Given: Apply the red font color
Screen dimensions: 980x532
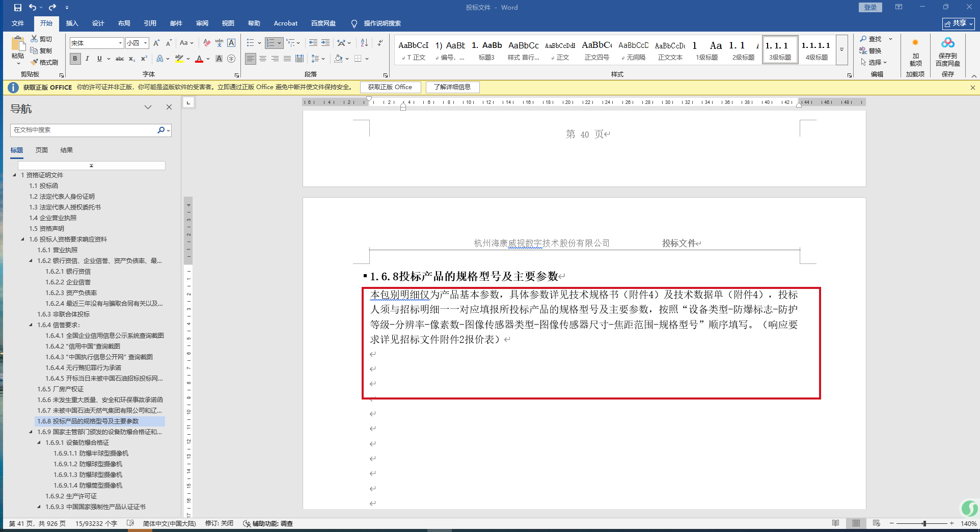Looking at the screenshot, I should pyautogui.click(x=199, y=59).
